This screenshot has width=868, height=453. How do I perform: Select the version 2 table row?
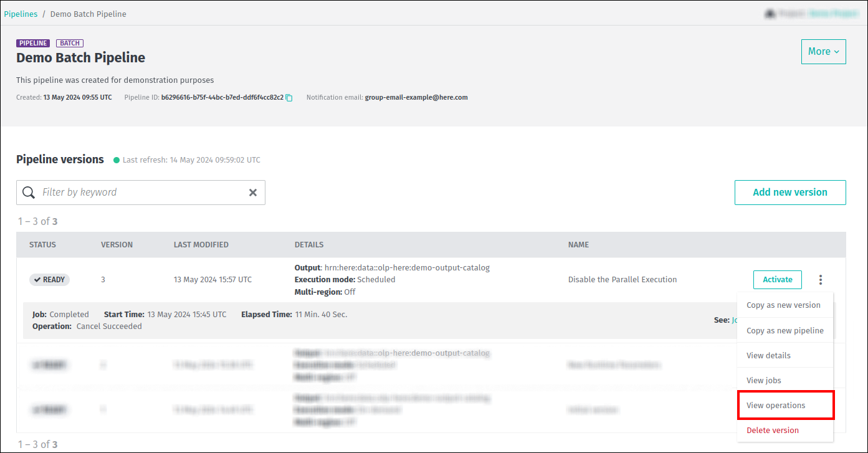(x=374, y=365)
